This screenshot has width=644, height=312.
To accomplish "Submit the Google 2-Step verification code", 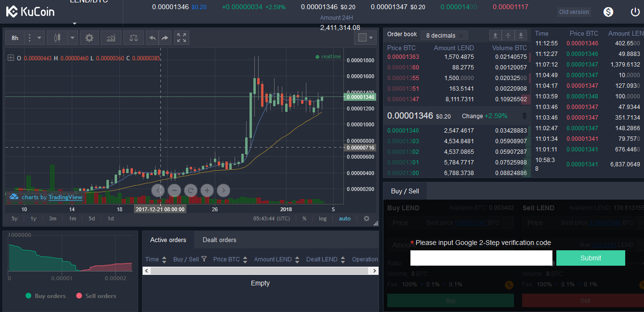I will (x=591, y=258).
